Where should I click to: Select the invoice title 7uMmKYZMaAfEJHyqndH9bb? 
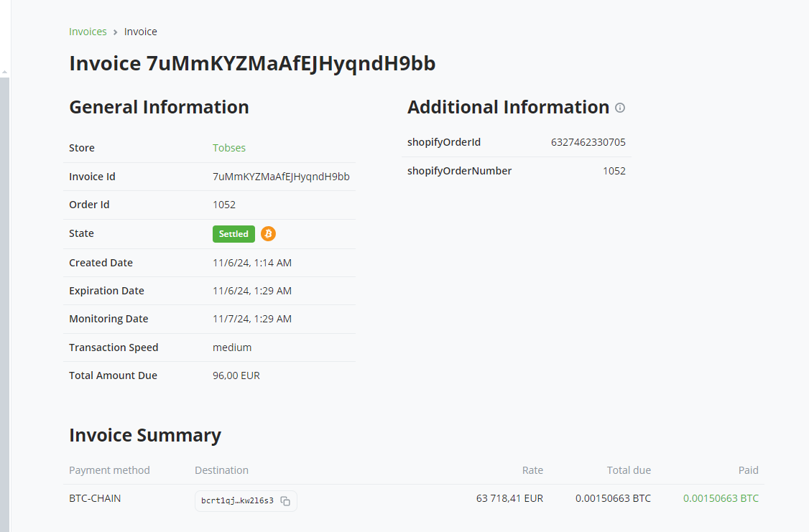tap(251, 63)
